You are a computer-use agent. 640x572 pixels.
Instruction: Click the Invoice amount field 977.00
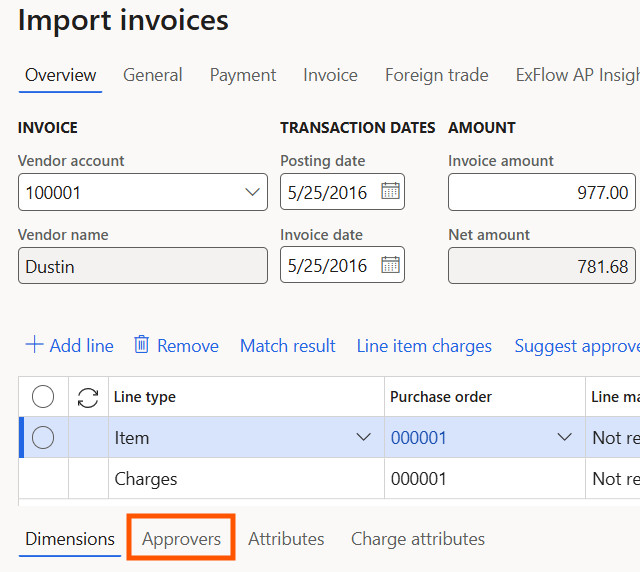point(542,192)
